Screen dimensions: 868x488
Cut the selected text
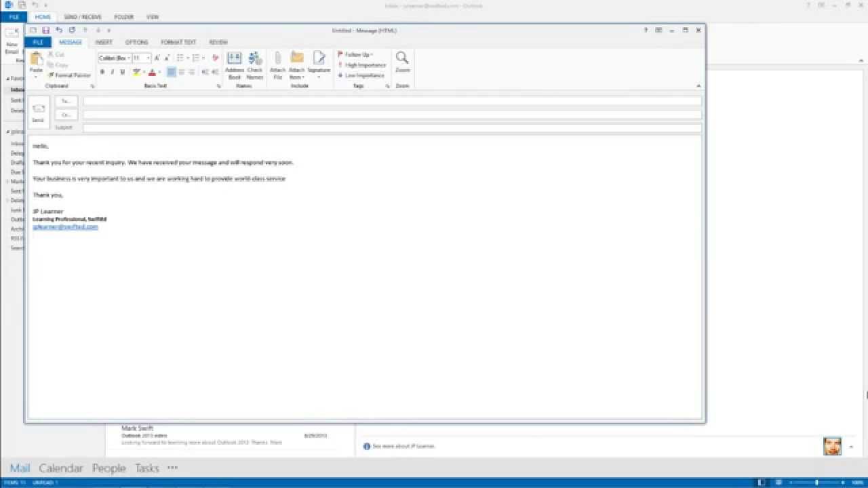point(56,54)
